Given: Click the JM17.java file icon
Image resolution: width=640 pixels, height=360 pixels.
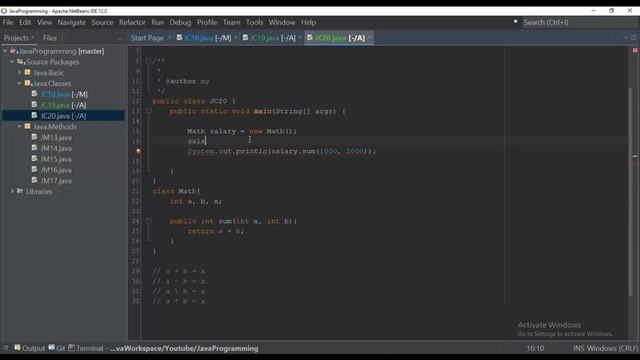Looking at the screenshot, I should tap(35, 180).
